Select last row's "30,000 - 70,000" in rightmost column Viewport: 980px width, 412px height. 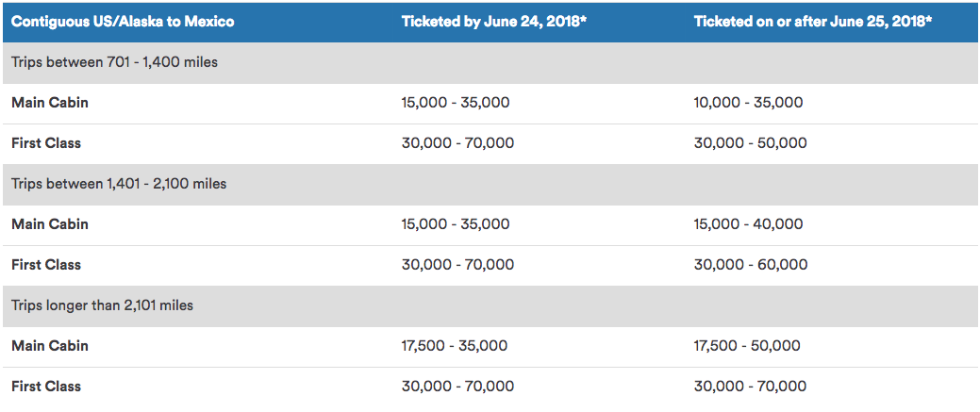750,387
